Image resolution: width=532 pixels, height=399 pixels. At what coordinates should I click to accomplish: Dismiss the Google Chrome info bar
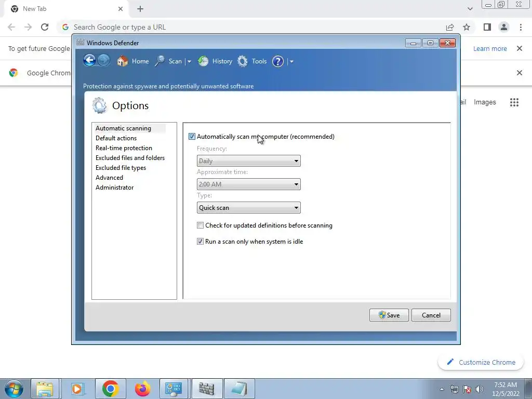pyautogui.click(x=520, y=73)
